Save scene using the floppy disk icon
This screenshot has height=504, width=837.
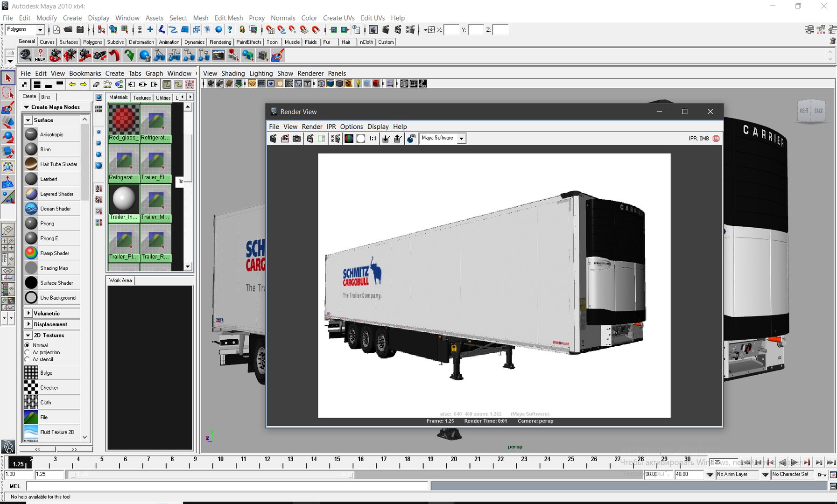pos(80,29)
